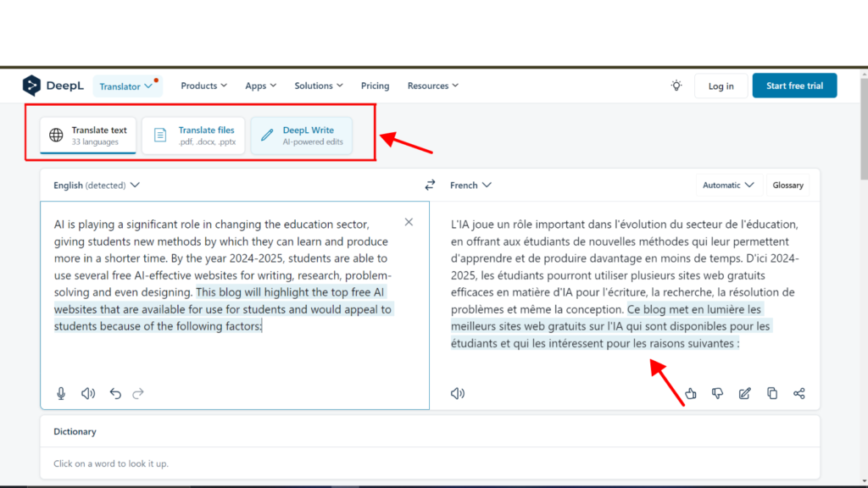Select the Translate files tab
868x488 pixels.
click(193, 135)
